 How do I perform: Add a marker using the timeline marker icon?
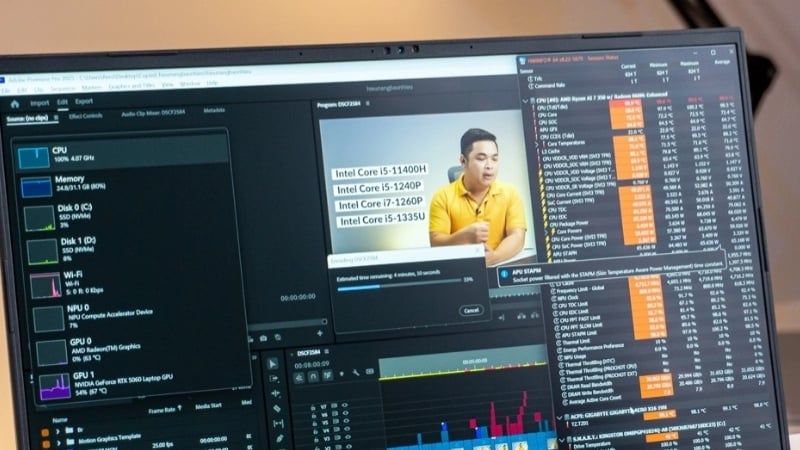tap(342, 374)
